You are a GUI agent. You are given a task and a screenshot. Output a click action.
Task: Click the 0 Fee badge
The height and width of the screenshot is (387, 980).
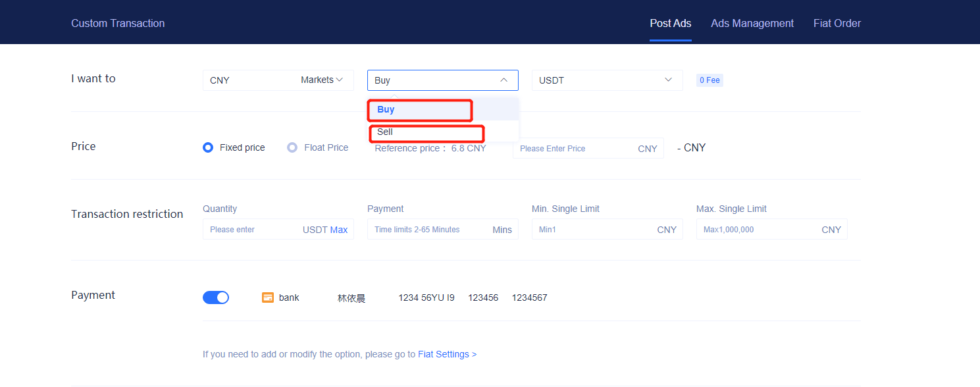pyautogui.click(x=709, y=80)
